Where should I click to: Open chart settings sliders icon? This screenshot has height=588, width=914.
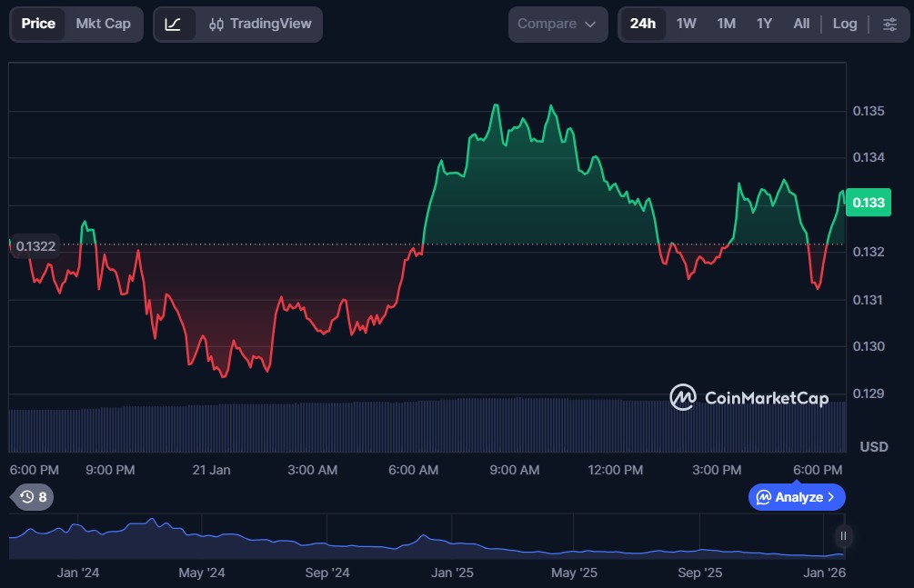point(889,25)
